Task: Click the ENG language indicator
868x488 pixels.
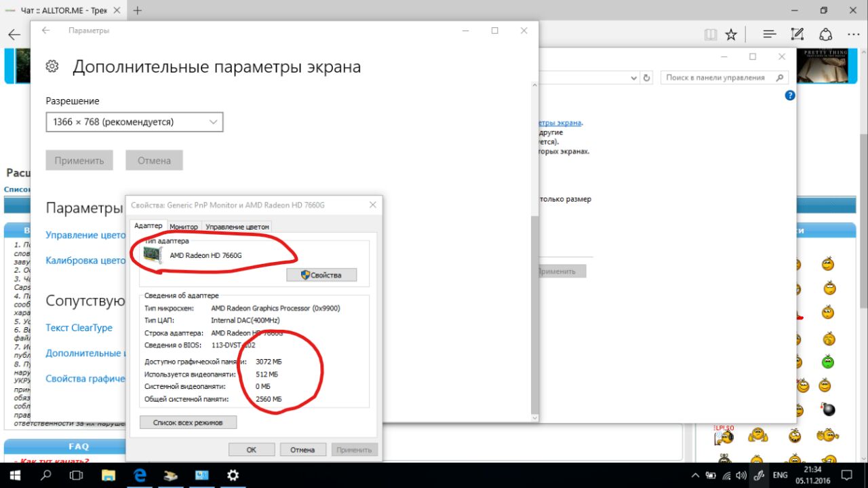Action: point(781,476)
